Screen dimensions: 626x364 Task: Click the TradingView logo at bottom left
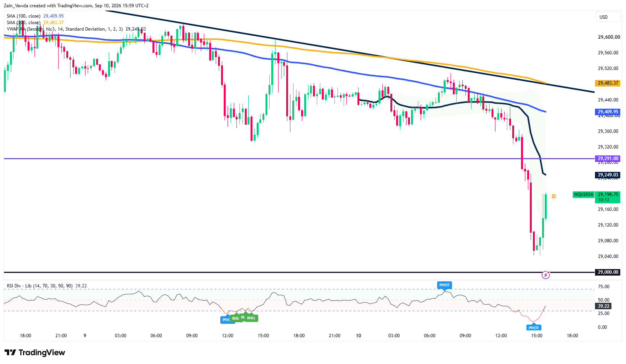35,353
